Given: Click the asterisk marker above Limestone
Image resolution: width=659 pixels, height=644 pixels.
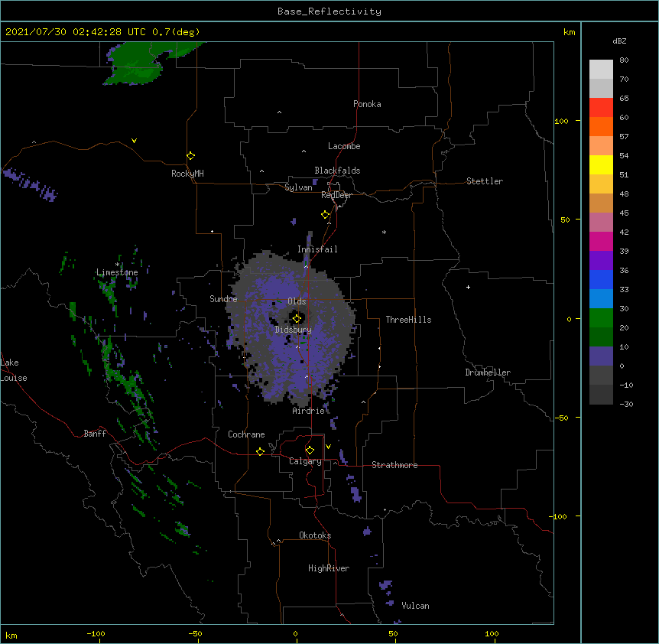Looking at the screenshot, I should pyautogui.click(x=117, y=265).
